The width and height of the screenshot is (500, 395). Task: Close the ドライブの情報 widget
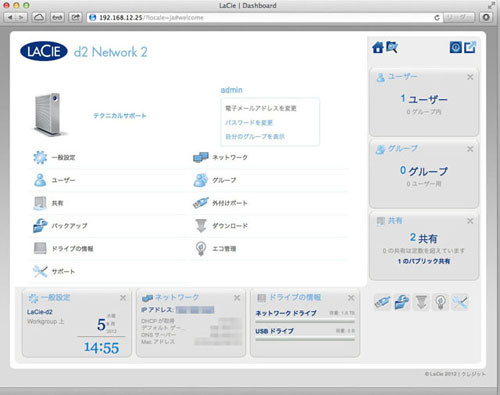coord(351,298)
